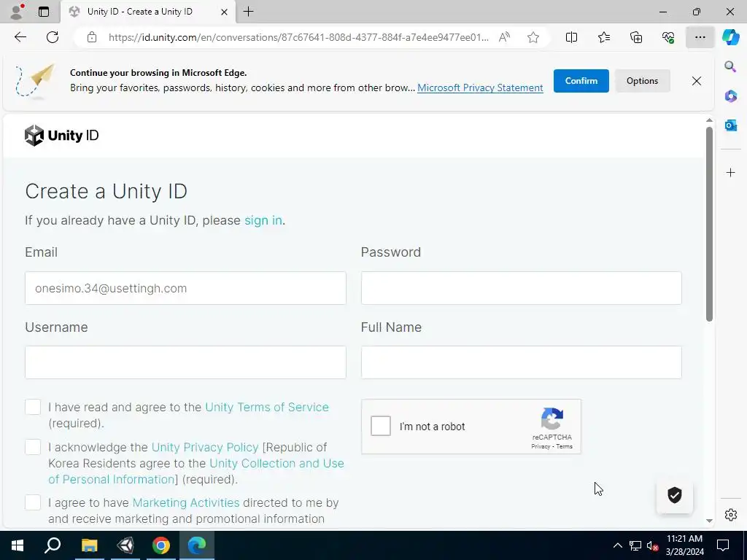Open Unity from the taskbar
The height and width of the screenshot is (560, 747).
coord(125,545)
